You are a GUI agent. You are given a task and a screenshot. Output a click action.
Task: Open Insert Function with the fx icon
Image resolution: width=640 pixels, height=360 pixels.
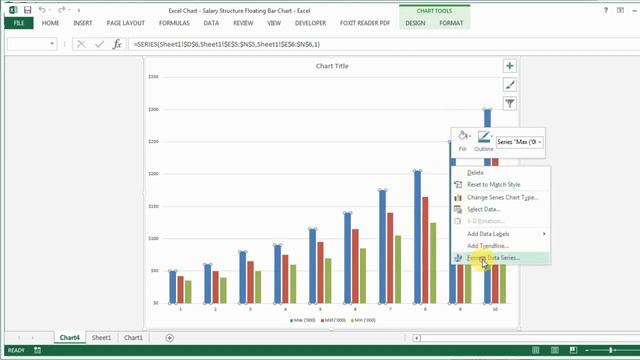tap(117, 44)
